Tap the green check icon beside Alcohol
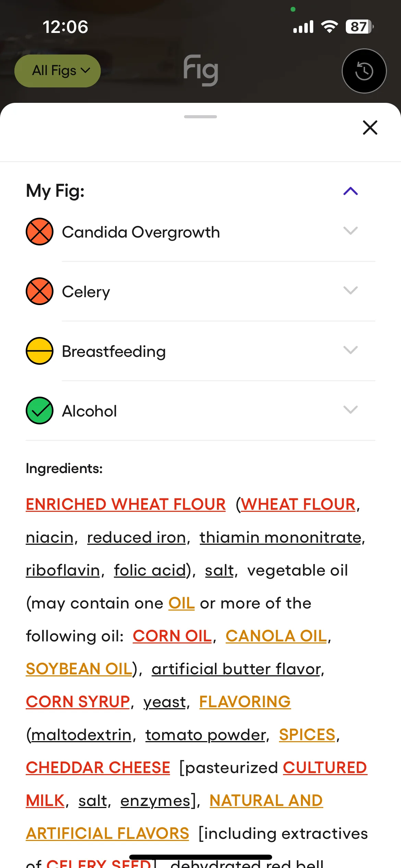The height and width of the screenshot is (868, 401). 39,410
